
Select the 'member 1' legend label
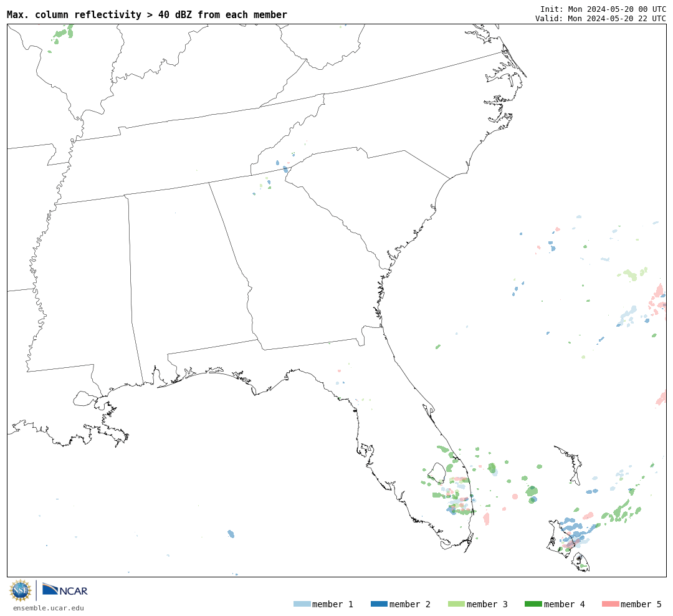pos(333,604)
